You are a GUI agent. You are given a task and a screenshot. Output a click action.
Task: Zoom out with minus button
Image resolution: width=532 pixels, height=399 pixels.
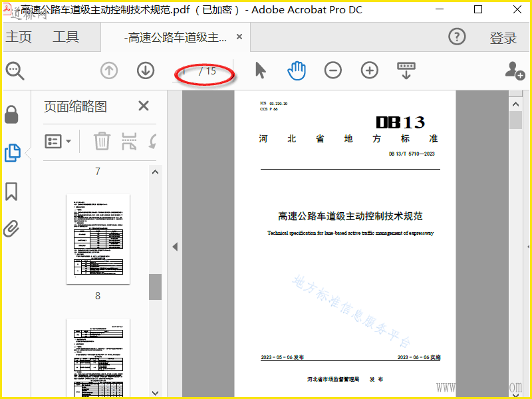(333, 71)
